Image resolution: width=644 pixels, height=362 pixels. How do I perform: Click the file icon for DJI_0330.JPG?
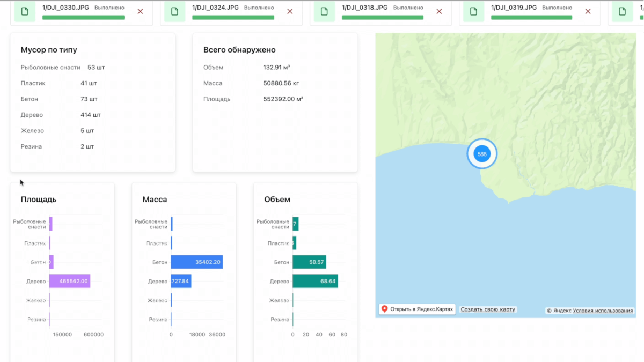pyautogui.click(x=25, y=11)
